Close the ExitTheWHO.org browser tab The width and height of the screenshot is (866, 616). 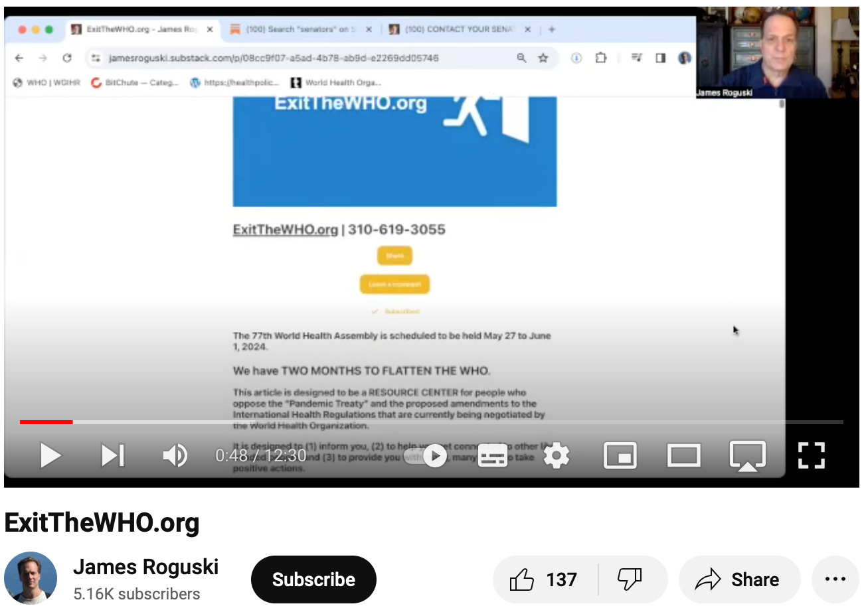(x=210, y=29)
